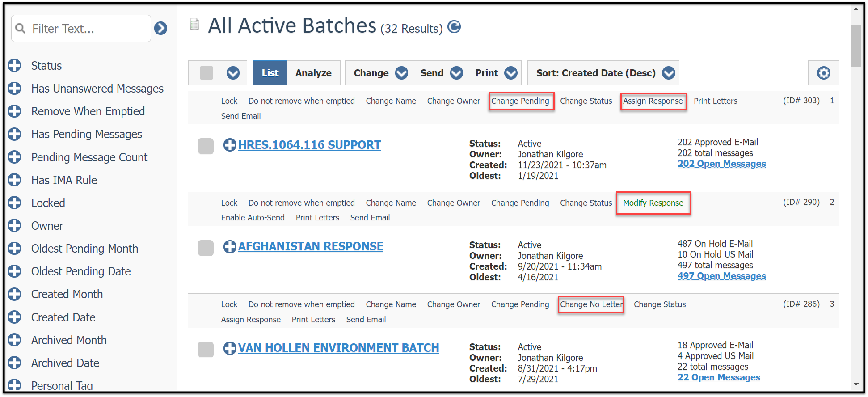Expand the Status filter plus icon

coord(14,66)
